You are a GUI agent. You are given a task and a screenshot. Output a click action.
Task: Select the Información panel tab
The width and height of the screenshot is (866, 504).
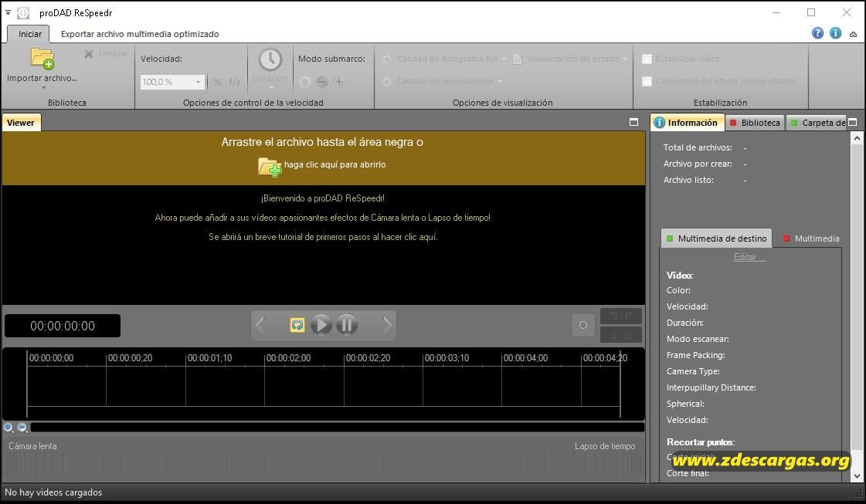[x=687, y=123]
